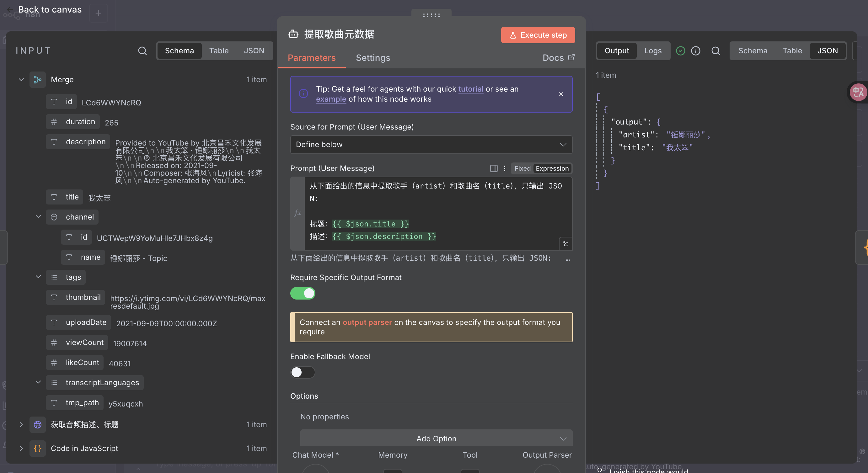Click the search icon in the INPUT panel

142,51
